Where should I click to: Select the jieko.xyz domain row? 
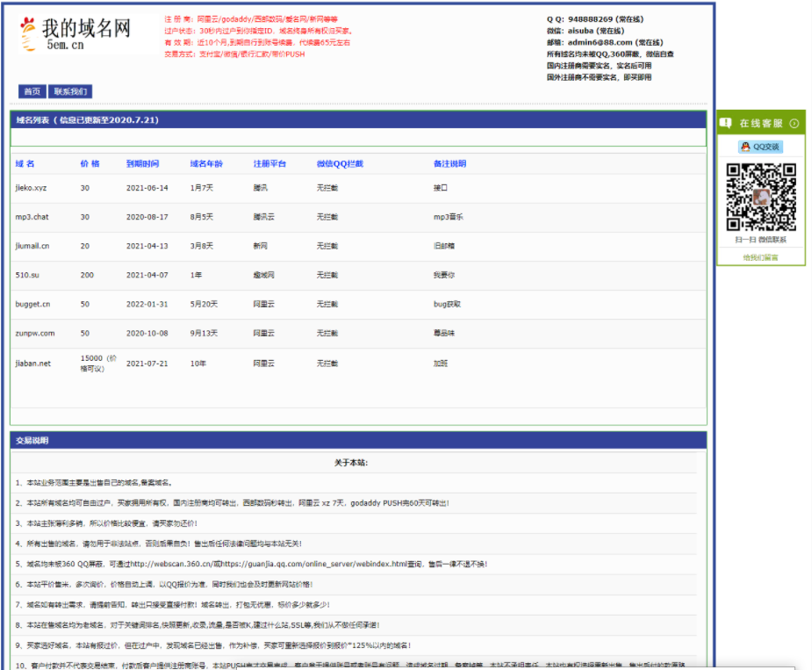coord(31,188)
